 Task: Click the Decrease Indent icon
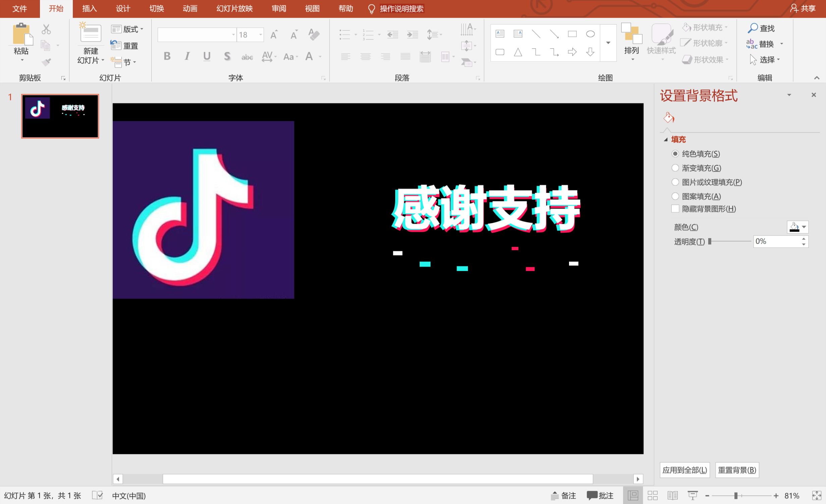pos(393,35)
